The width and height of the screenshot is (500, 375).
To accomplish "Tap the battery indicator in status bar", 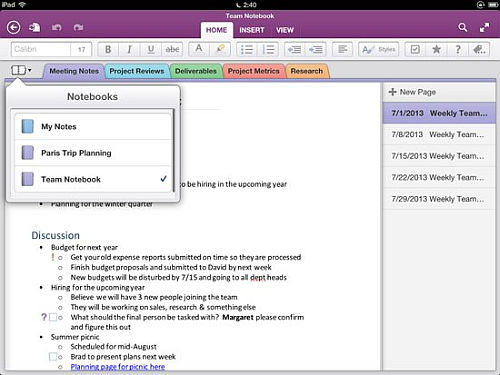I will click(493, 5).
